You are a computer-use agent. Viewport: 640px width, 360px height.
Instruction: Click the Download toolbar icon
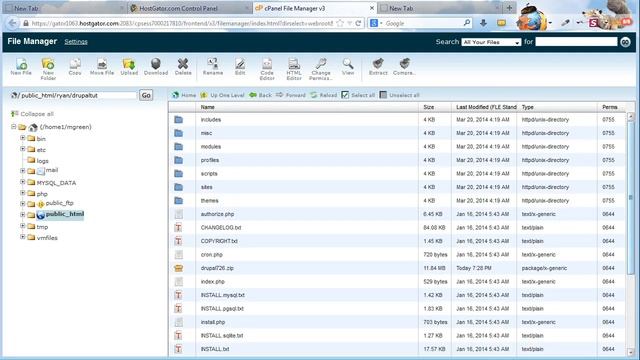pos(156,67)
